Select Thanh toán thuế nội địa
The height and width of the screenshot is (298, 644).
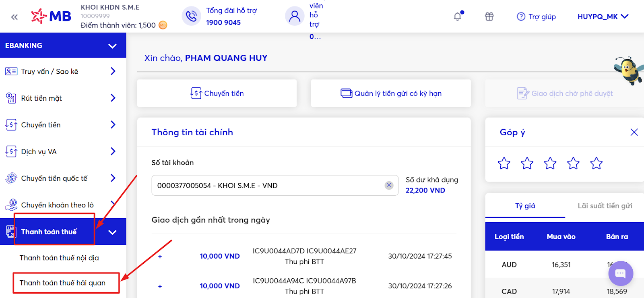point(59,258)
